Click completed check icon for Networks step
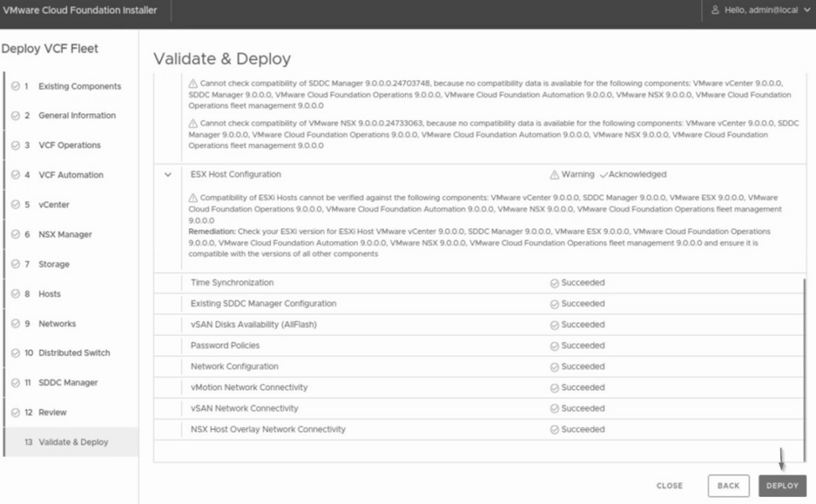 click(16, 323)
